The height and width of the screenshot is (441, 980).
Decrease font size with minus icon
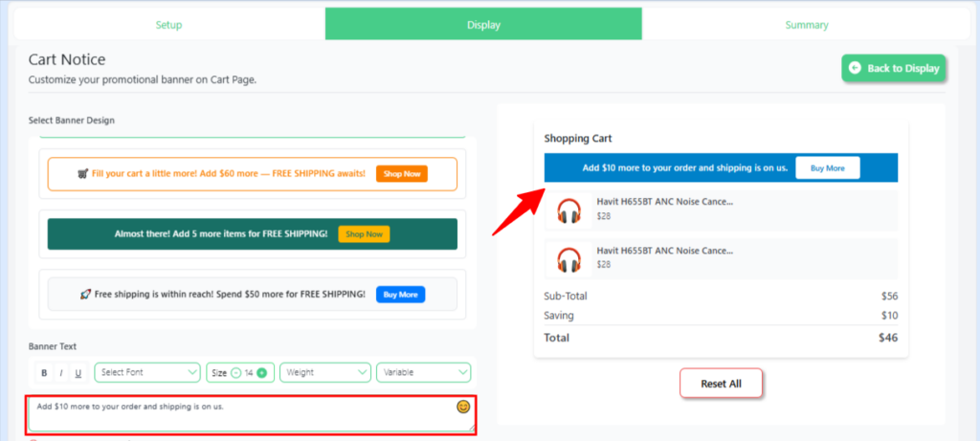[235, 373]
